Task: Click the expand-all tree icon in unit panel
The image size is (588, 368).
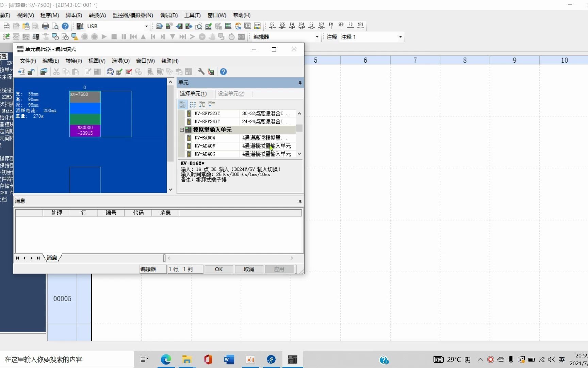Action: 202,104
